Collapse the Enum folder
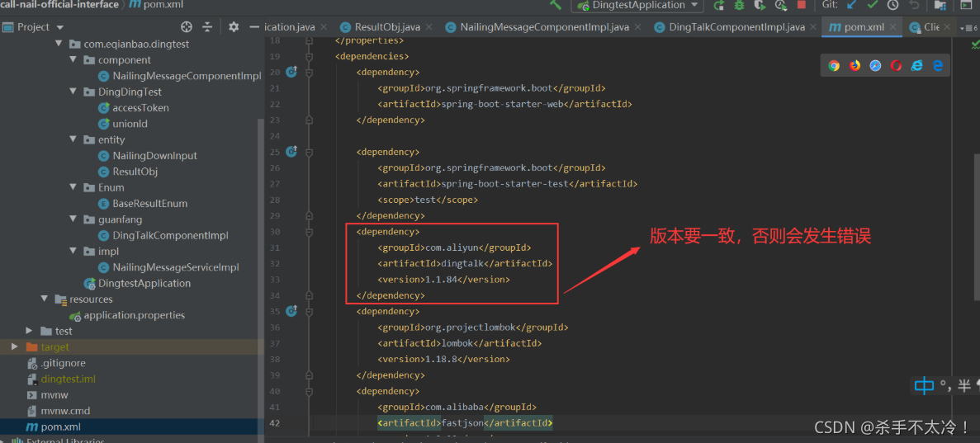The width and height of the screenshot is (980, 443). [73, 187]
